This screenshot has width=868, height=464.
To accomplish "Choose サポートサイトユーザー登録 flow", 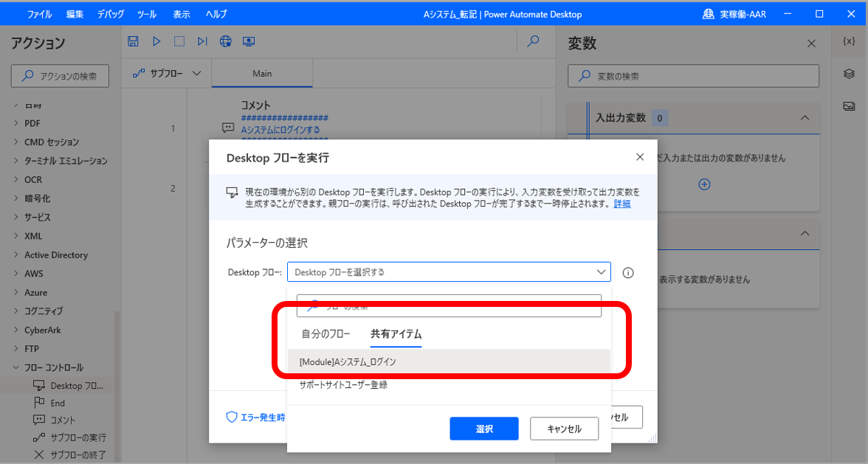I will tap(449, 385).
